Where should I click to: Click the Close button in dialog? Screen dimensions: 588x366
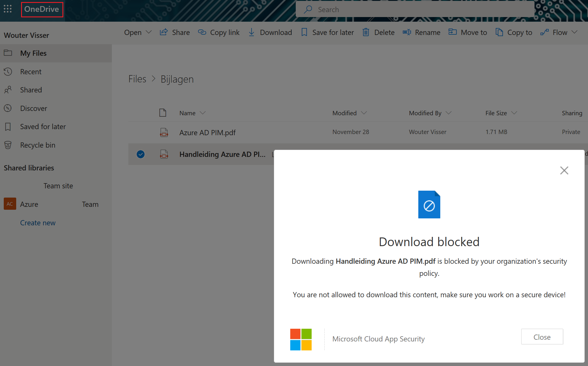tap(542, 337)
